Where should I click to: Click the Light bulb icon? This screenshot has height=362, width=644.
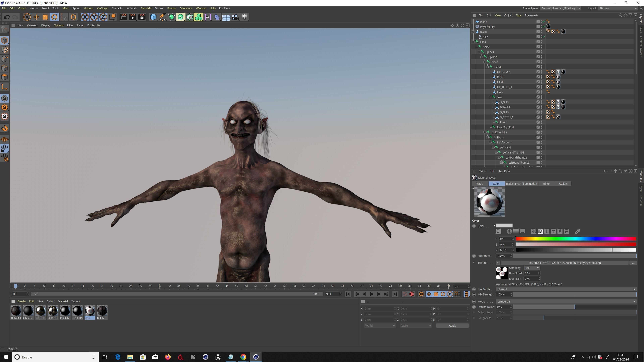coord(245,17)
